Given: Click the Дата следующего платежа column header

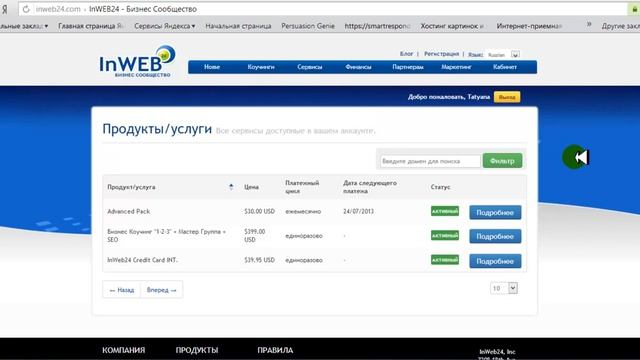Looking at the screenshot, I should tap(370, 187).
